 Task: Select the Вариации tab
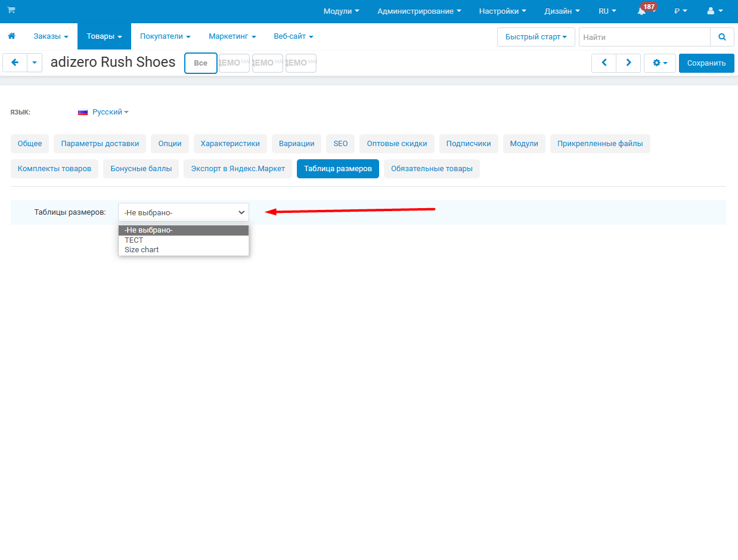(x=297, y=144)
